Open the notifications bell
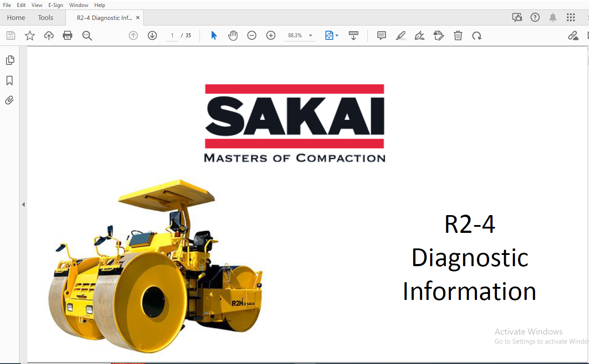 point(553,17)
